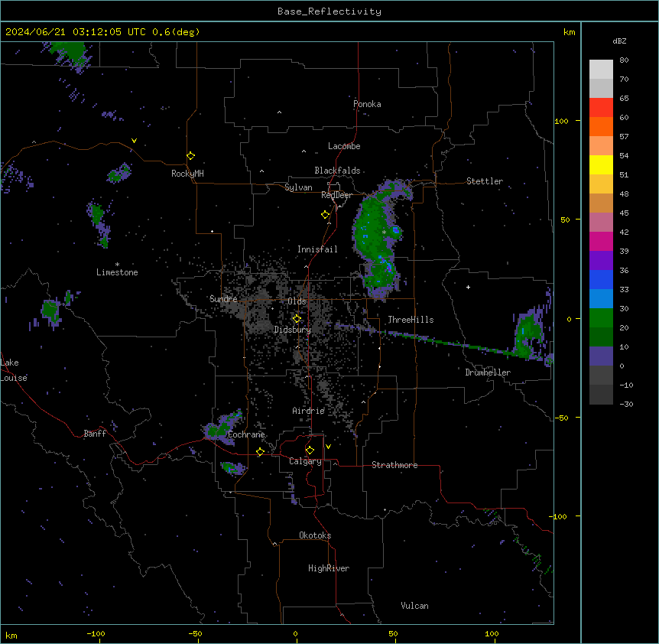
Task: Select the Olds label
Action: (x=297, y=301)
